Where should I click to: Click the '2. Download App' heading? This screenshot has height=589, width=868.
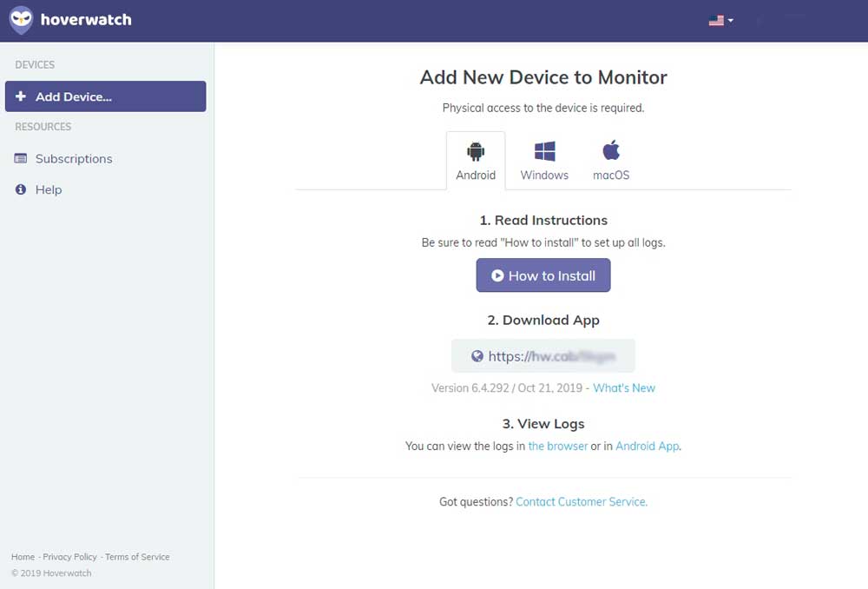(543, 321)
